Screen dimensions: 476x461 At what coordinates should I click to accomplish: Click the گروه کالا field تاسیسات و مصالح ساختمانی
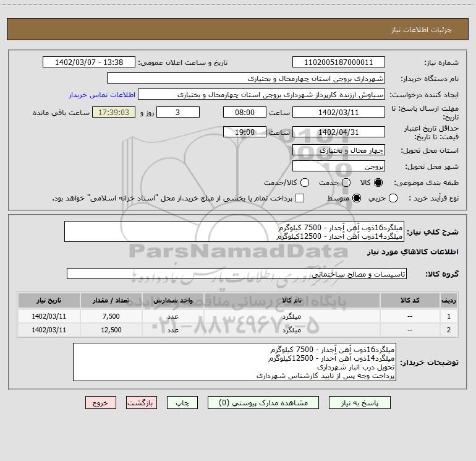coord(237,274)
